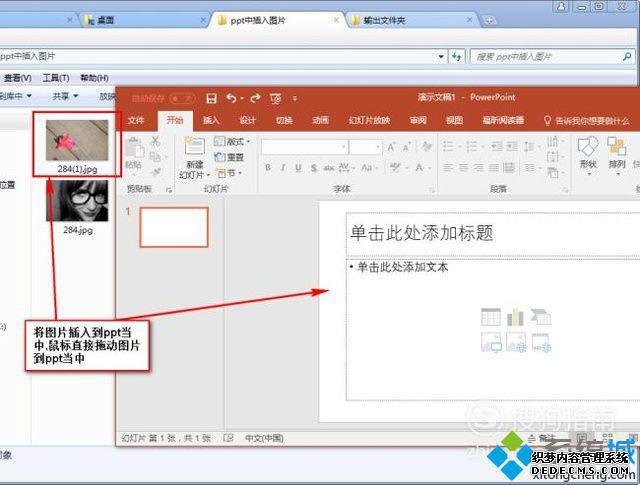Viewport: 640px width, 485px height.
Task: Insert SmartArt placeholder icon on slide
Action: point(541,317)
